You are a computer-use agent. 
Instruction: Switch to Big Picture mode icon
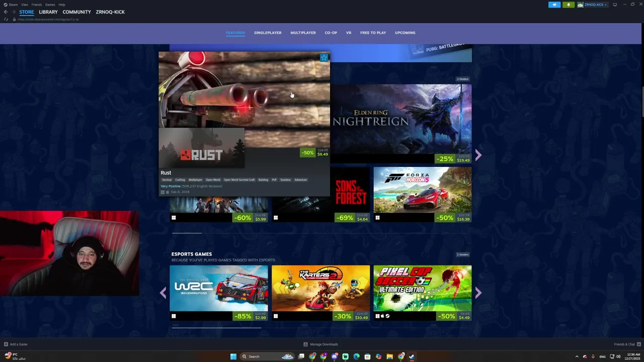point(615,5)
